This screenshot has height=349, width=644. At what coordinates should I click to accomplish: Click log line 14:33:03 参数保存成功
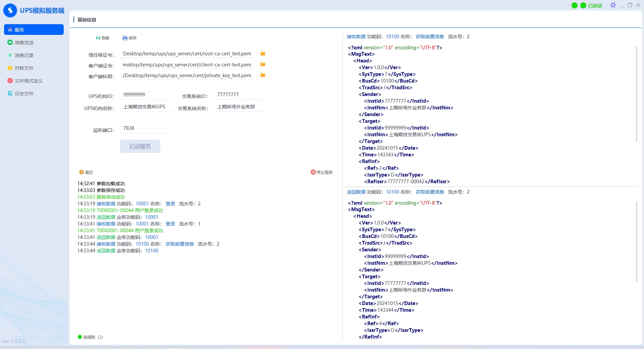101,190
